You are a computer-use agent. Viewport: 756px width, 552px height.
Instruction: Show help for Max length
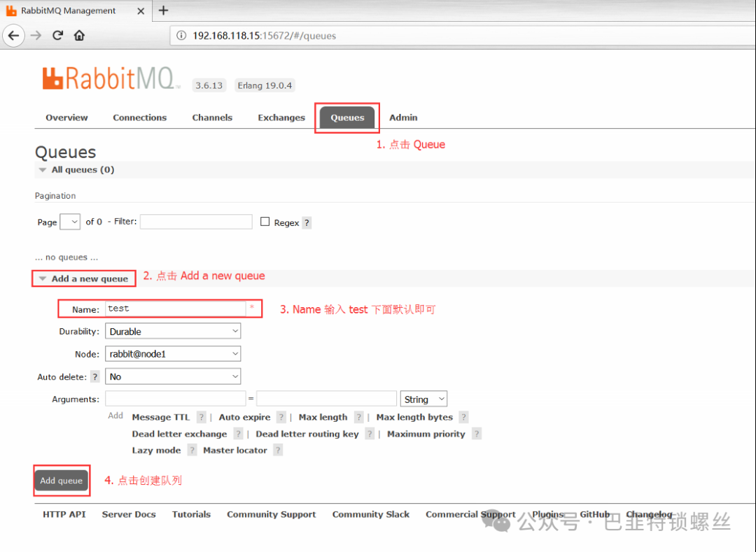click(x=358, y=417)
